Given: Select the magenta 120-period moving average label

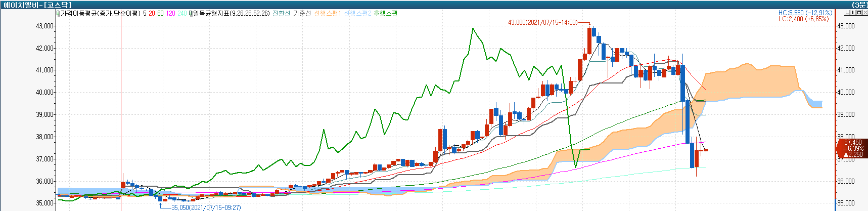Looking at the screenshot, I should pos(170,14).
